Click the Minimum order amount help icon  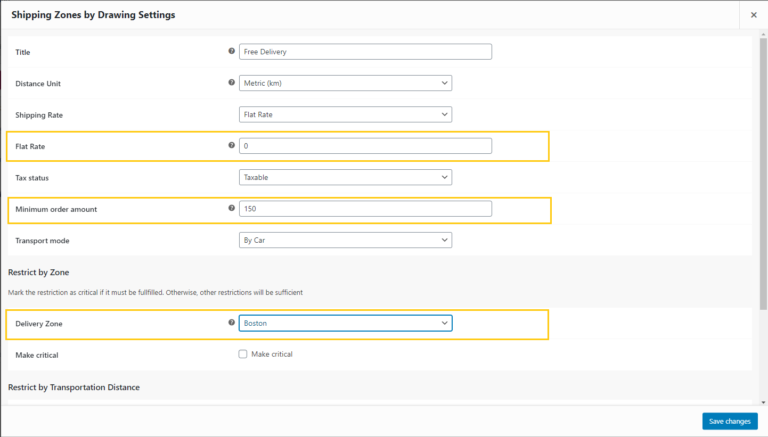[232, 208]
